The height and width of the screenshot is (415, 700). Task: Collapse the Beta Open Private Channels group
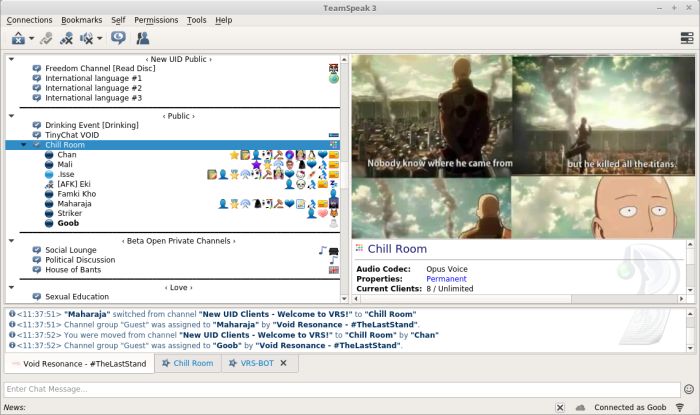click(12, 241)
